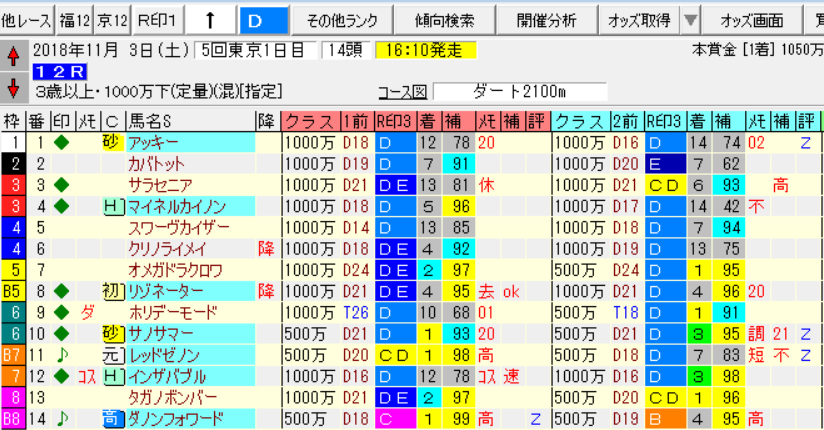
Task: Select the blue D rank button
Action: pos(264,21)
